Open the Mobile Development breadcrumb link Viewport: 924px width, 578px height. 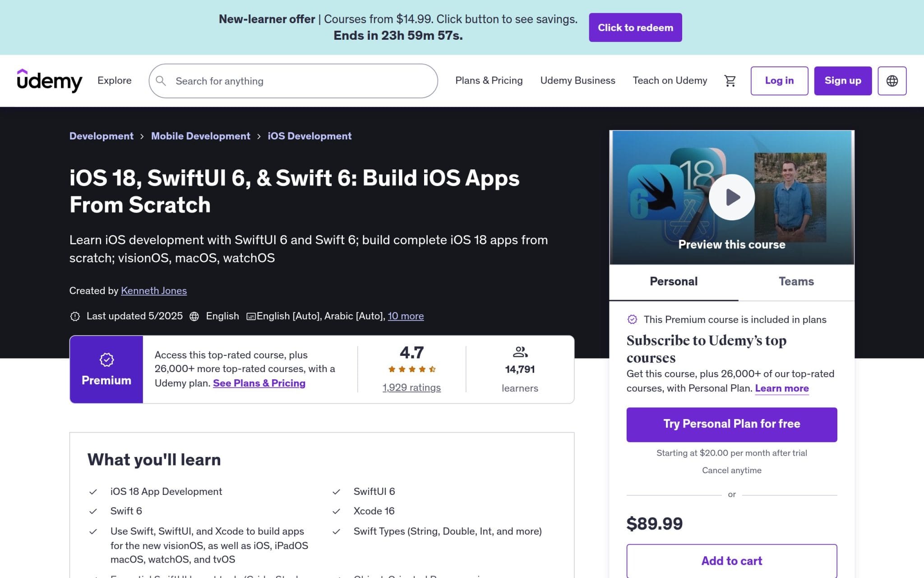(x=200, y=136)
